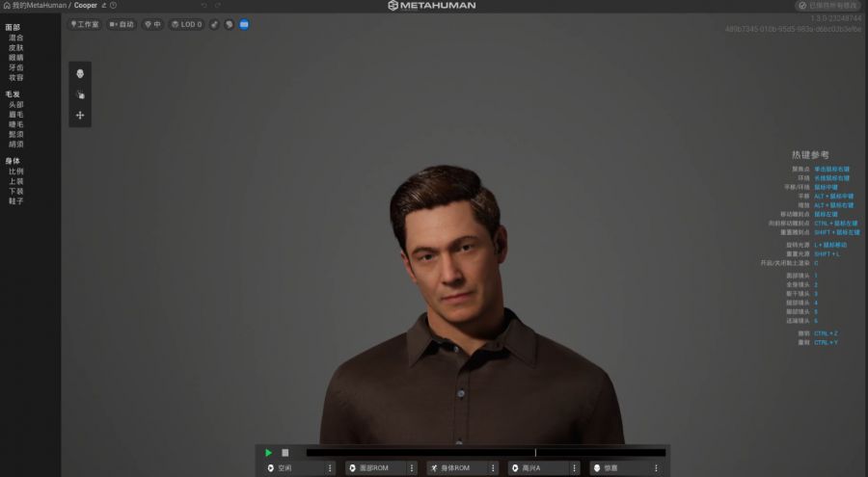Screen dimensions: 868x477
Task: Play the animation with green play button
Action: (268, 453)
